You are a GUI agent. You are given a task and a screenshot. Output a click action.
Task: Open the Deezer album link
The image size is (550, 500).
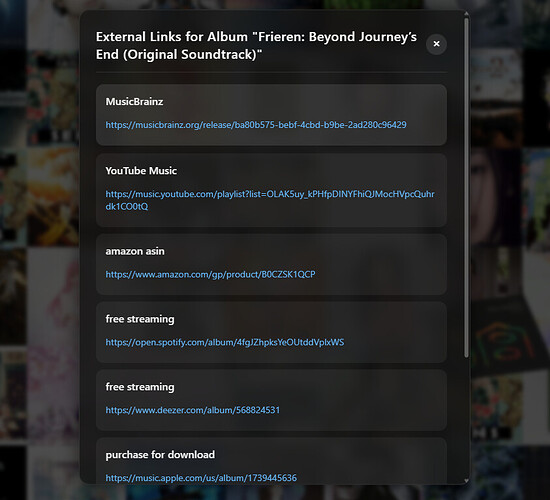click(x=193, y=410)
